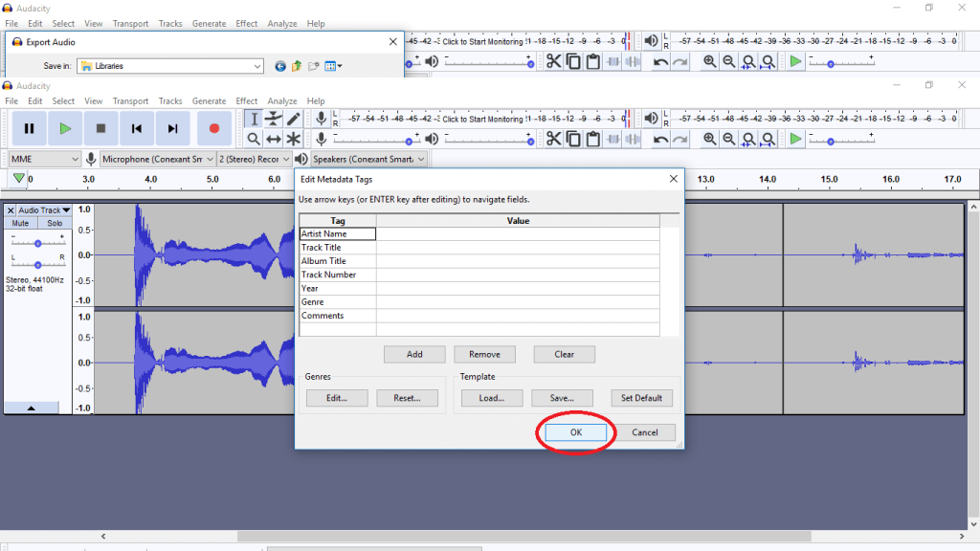Image resolution: width=980 pixels, height=551 pixels.
Task: Click the Stop button in the transport toolbar
Action: coord(100,129)
